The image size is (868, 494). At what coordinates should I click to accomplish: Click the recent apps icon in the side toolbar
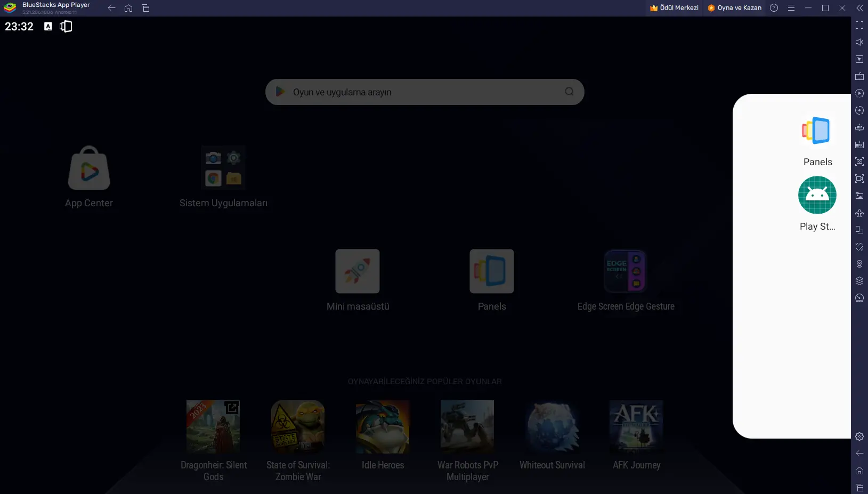click(x=859, y=488)
